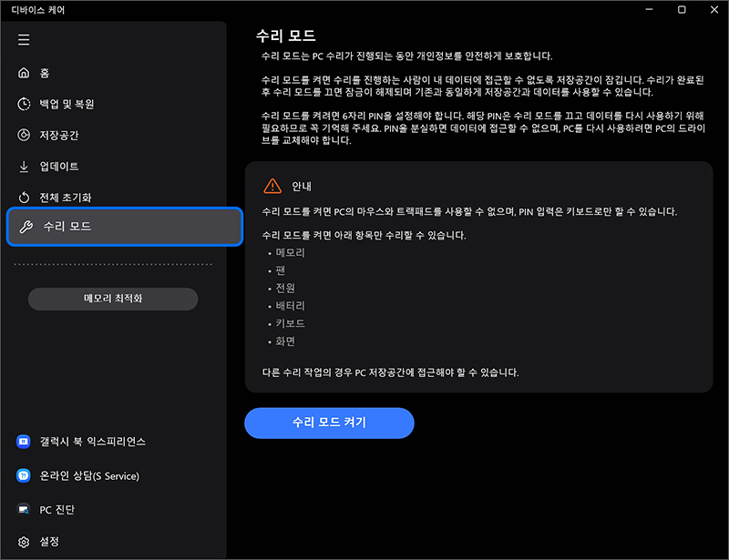Run 메모리 최적화 optimization
This screenshot has height=560, width=729.
(113, 299)
